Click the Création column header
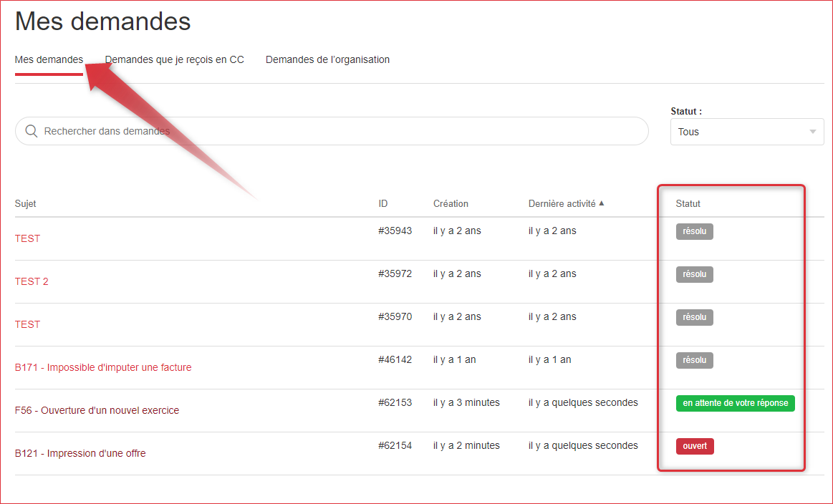 [451, 203]
